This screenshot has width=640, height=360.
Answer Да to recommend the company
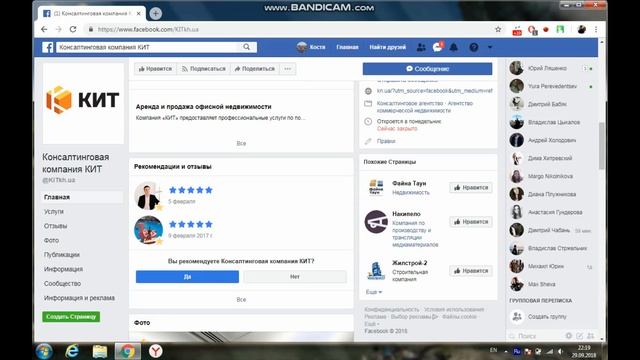click(187, 277)
